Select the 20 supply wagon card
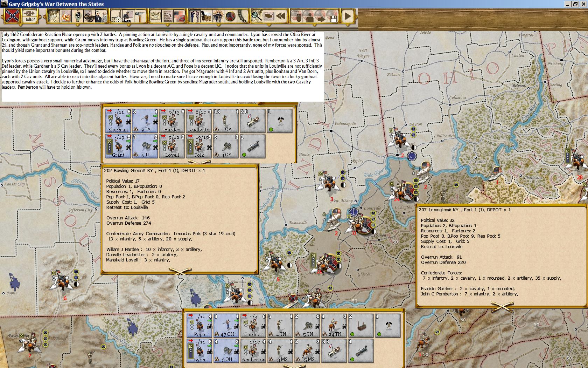The image size is (588, 368). click(x=253, y=121)
